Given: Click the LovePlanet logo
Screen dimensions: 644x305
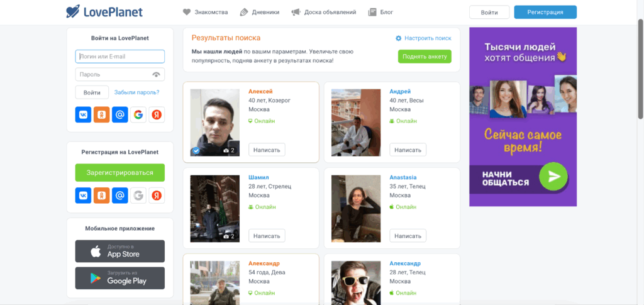Looking at the screenshot, I should (x=104, y=12).
